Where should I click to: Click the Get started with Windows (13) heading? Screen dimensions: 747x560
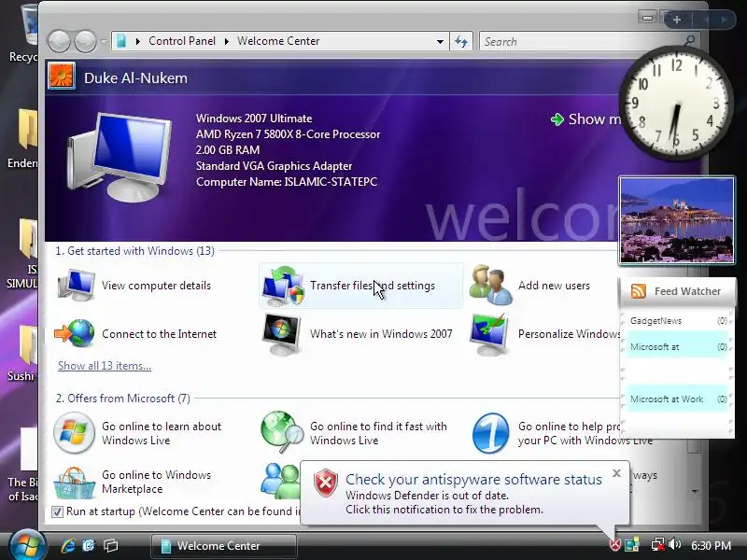point(134,251)
